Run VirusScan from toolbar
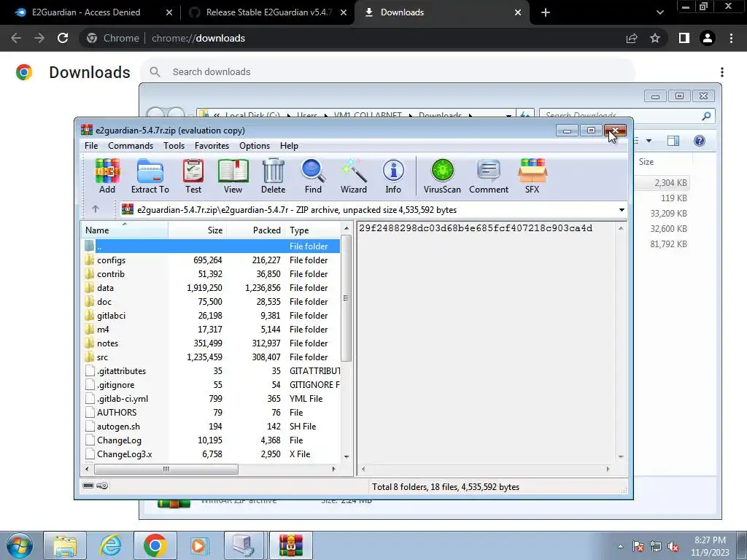 coord(442,176)
